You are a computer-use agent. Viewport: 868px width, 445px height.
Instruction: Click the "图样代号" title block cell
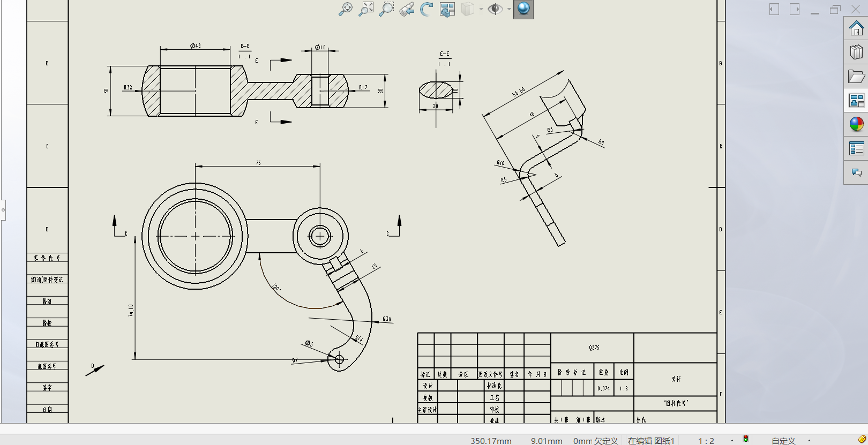tap(676, 403)
